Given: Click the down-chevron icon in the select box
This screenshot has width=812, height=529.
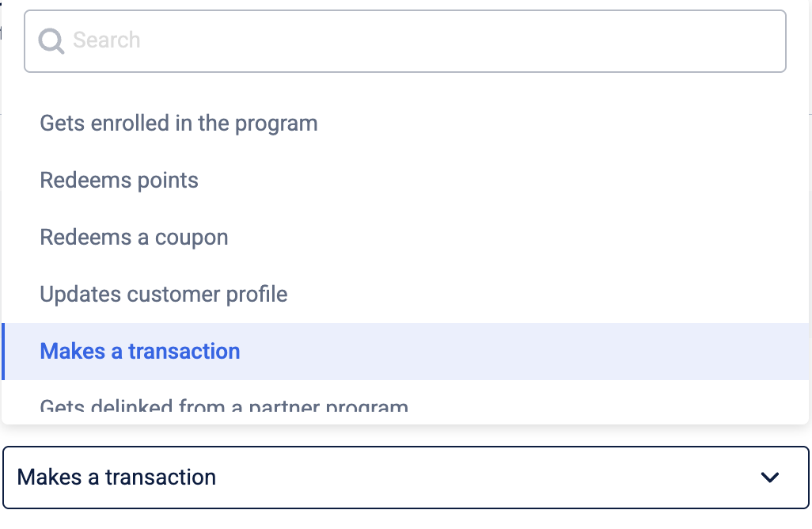Looking at the screenshot, I should pos(769,478).
